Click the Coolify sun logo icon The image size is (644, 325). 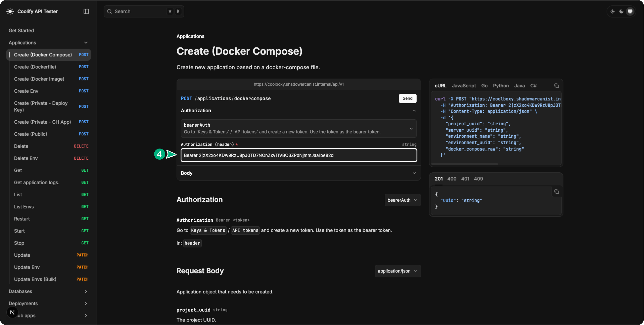point(10,11)
